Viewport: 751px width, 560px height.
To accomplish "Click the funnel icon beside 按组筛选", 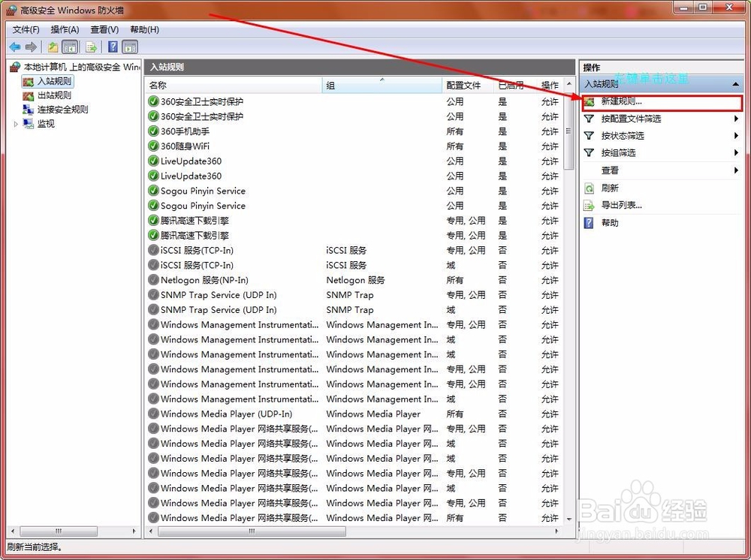I will [x=589, y=152].
